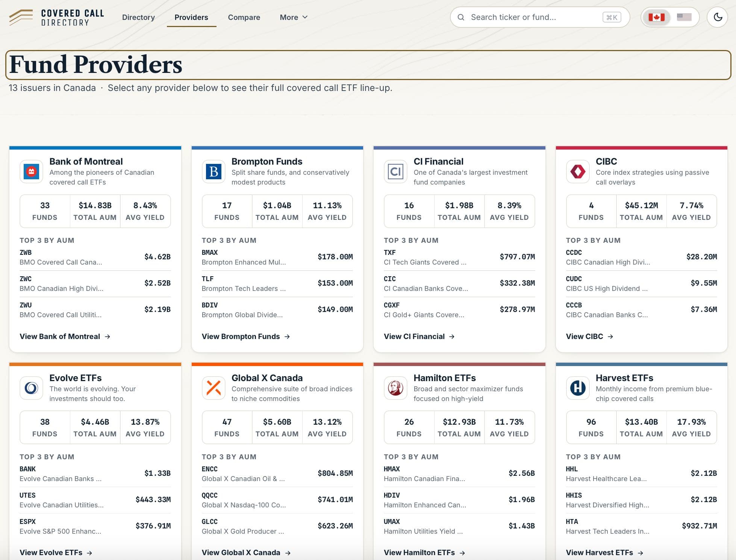Click the Bank of Montreal logo icon
This screenshot has width=736, height=560.
[x=32, y=172]
